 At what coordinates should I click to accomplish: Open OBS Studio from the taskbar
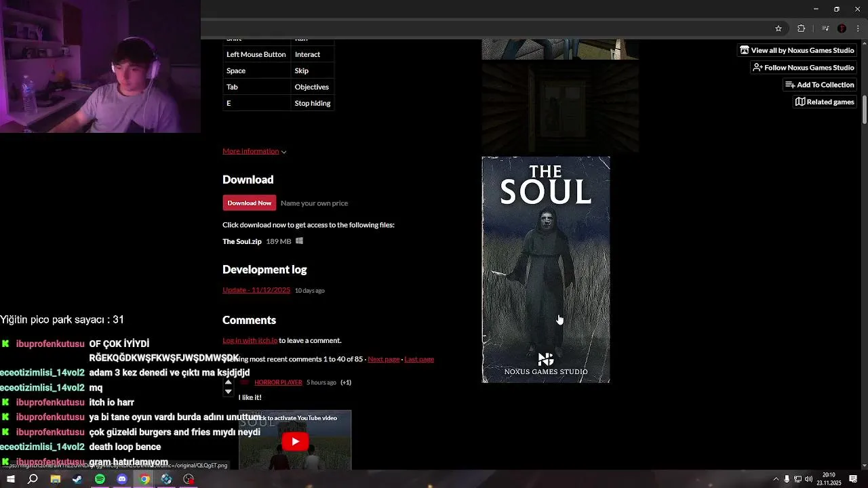(189, 479)
